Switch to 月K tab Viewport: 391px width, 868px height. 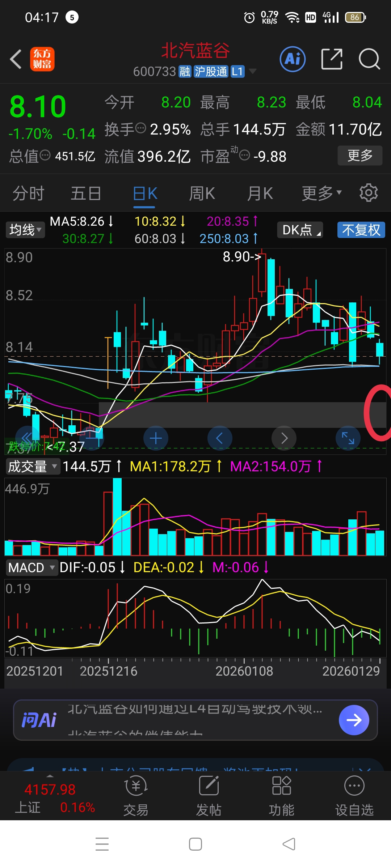(260, 193)
